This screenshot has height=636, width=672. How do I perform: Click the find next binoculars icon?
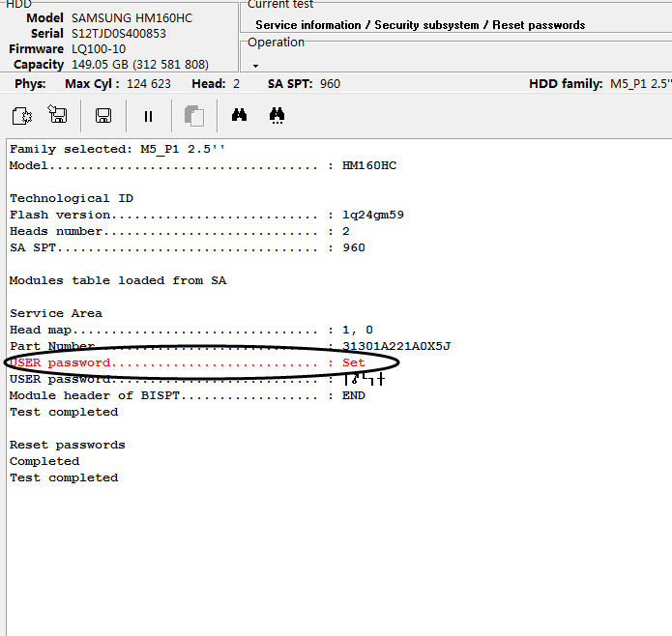[277, 116]
